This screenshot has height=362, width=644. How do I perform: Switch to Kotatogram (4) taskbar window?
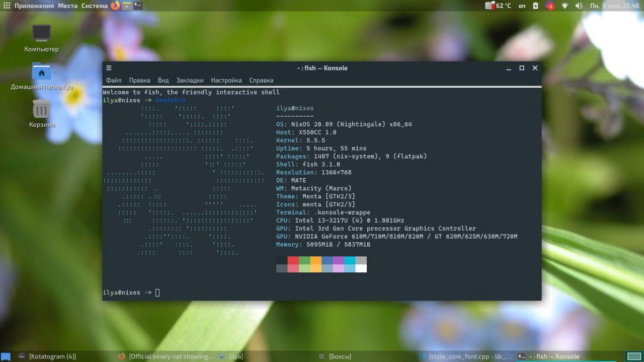point(64,356)
